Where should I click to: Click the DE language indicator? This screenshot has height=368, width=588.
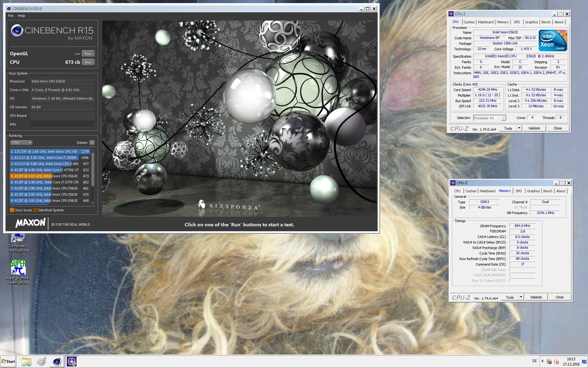[x=534, y=361]
